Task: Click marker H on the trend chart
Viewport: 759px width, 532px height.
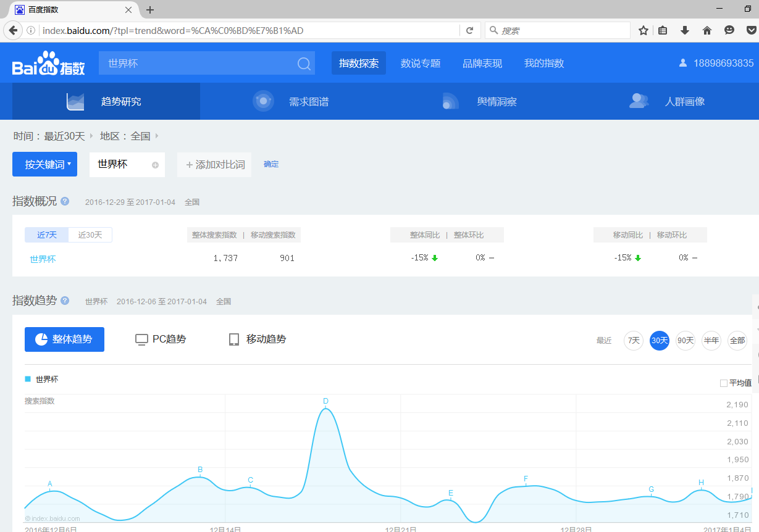Action: [x=701, y=483]
